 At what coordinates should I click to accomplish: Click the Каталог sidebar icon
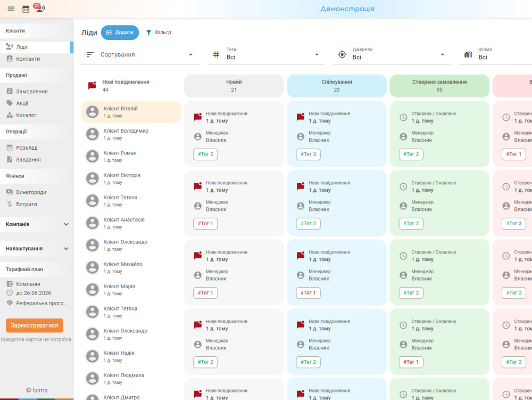click(x=10, y=115)
